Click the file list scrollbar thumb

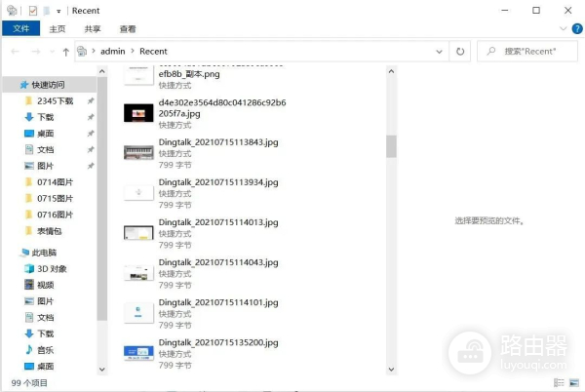[x=391, y=146]
